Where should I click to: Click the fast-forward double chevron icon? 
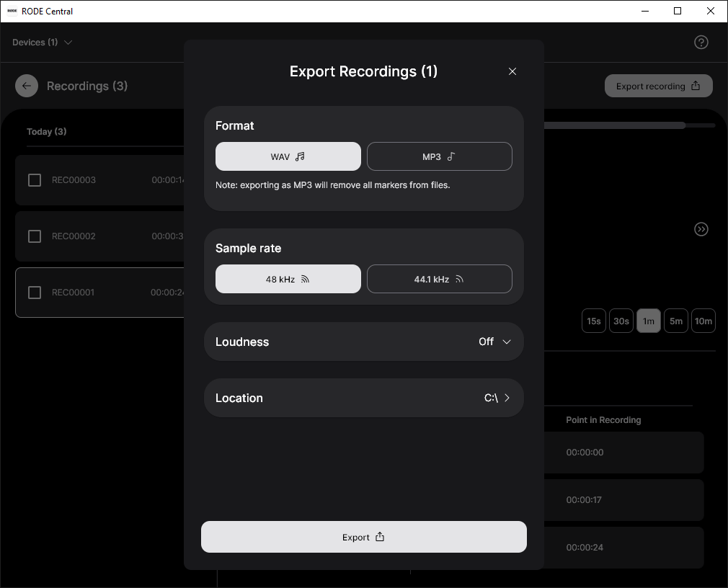(701, 229)
